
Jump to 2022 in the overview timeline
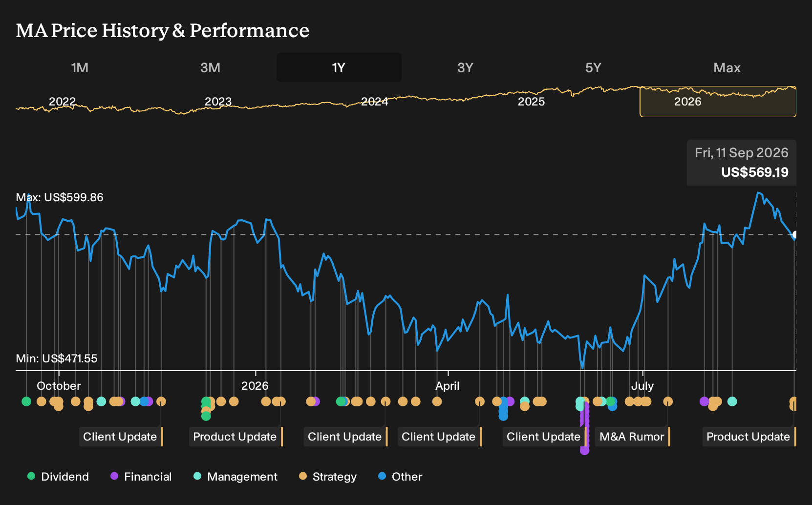(x=63, y=102)
